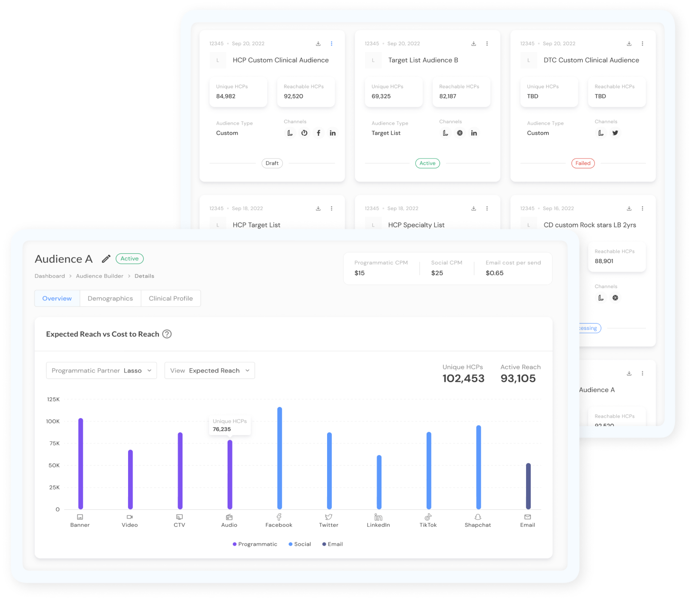Download the DTC Custom Clinical Audience card
This screenshot has height=616, width=691.
click(x=629, y=44)
